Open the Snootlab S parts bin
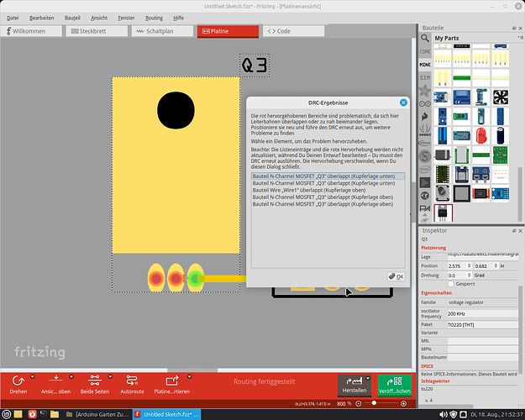 click(x=425, y=156)
